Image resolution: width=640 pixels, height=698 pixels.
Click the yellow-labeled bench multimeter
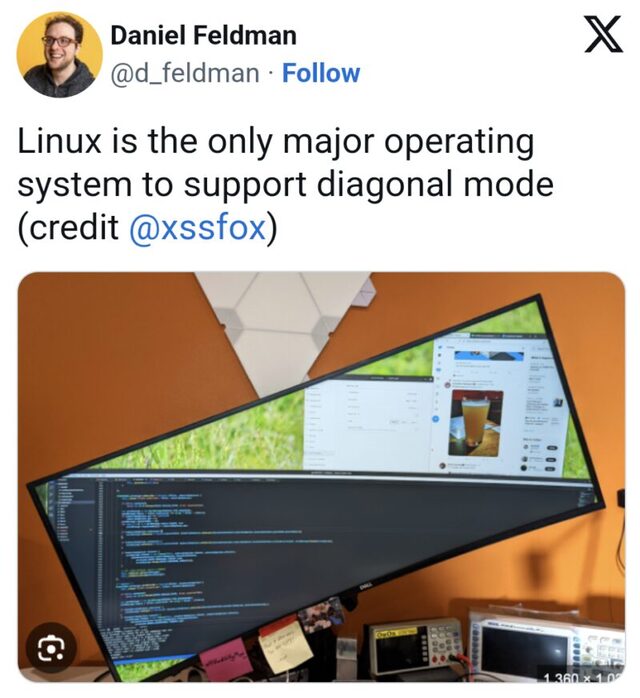coord(412,647)
